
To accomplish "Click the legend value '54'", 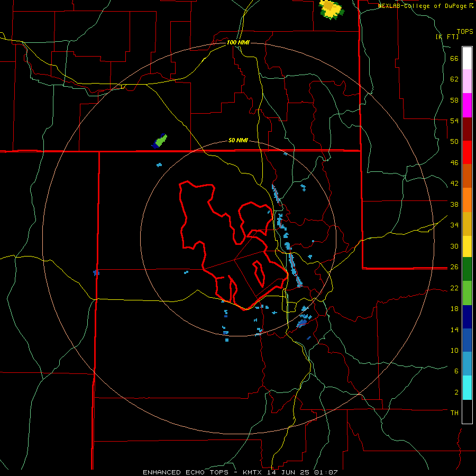I will [x=454, y=121].
